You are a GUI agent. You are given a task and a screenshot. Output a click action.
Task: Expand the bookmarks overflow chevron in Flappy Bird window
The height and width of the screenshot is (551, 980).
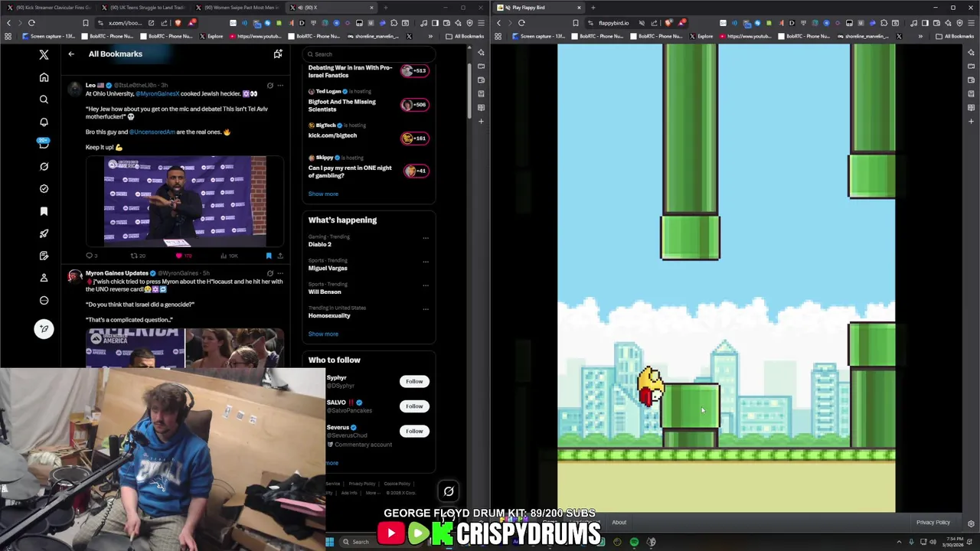921,36
